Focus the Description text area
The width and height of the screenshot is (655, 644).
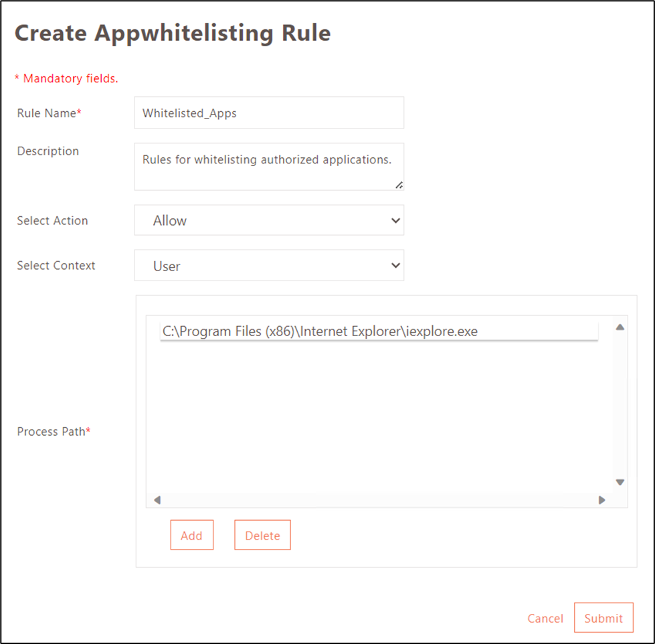coord(268,166)
